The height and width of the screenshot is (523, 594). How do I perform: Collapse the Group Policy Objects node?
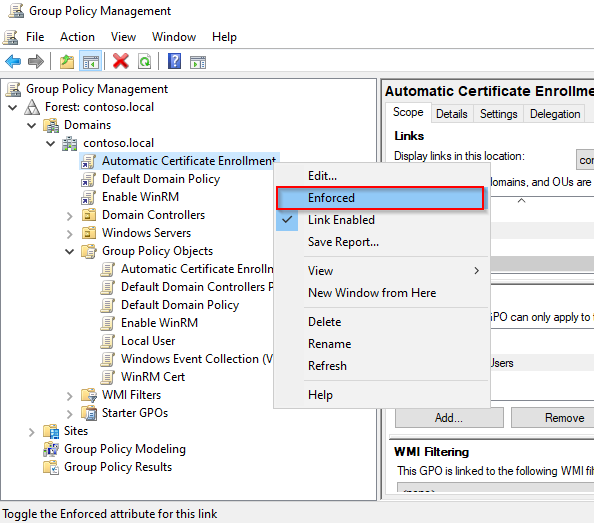pos(69,251)
